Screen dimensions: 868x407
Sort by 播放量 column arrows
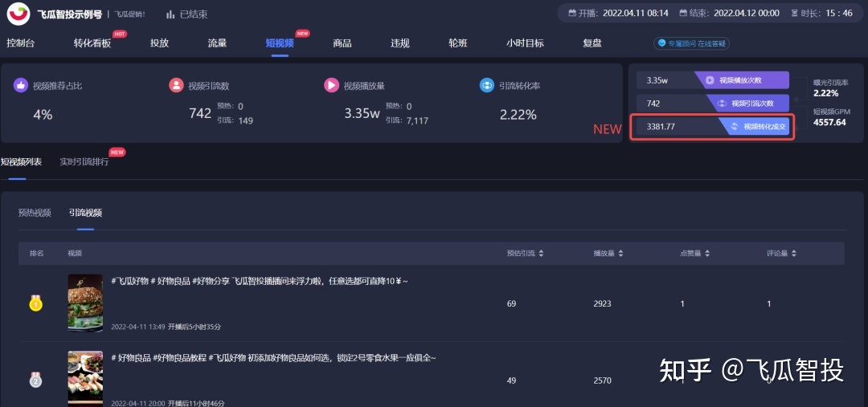tap(620, 253)
